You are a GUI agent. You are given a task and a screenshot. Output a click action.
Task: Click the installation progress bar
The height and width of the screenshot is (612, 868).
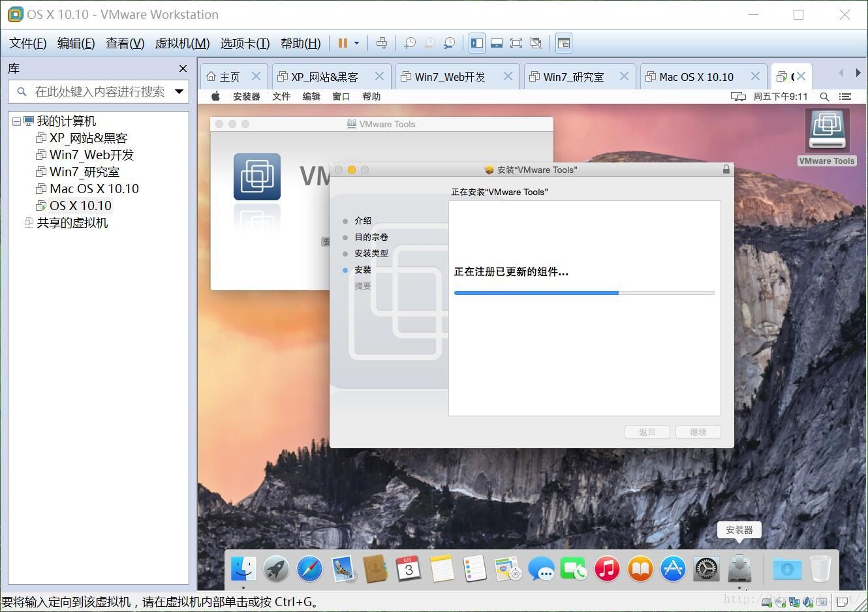[x=584, y=293]
